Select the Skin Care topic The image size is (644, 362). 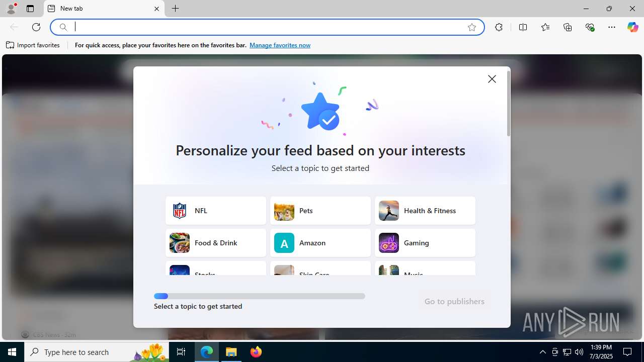point(320,268)
